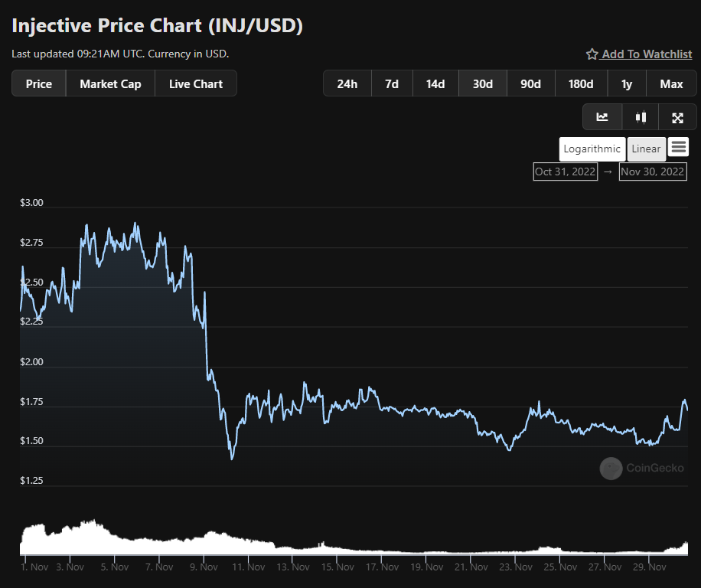Open the Live Chart tab
This screenshot has height=588, width=701.
click(x=196, y=83)
